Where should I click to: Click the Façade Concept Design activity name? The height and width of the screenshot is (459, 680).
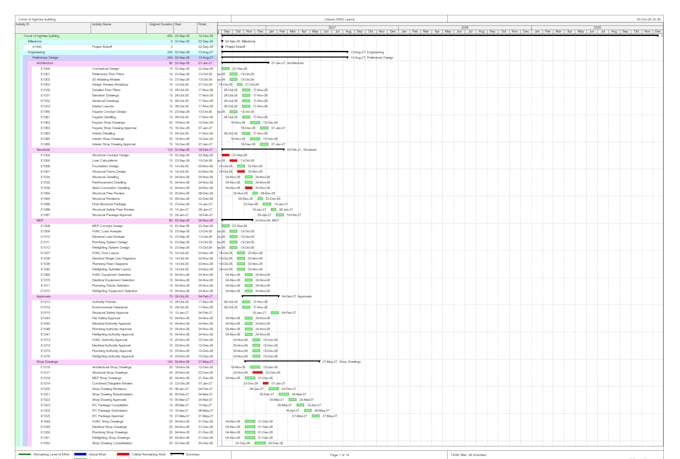pos(109,112)
